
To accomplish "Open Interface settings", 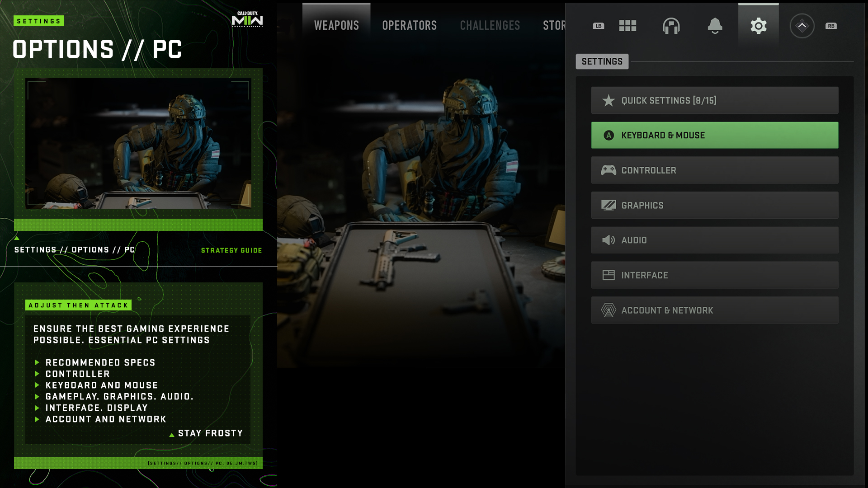I will pos(714,275).
